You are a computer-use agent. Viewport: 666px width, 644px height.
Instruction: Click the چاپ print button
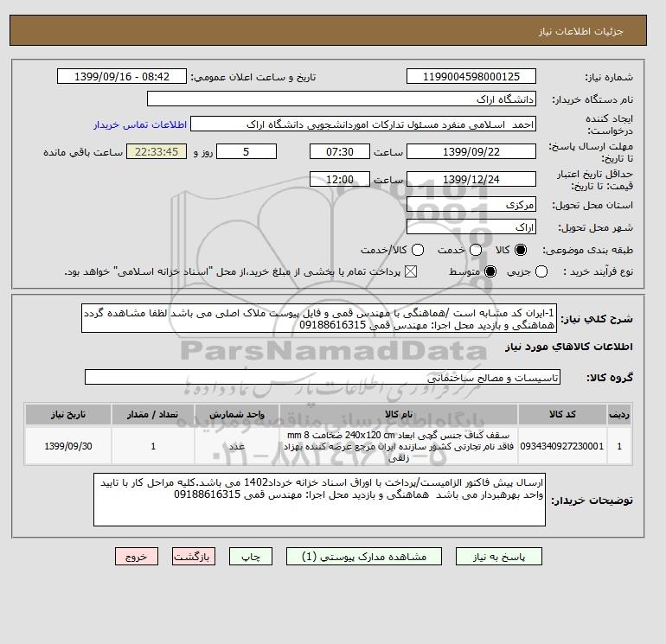click(251, 557)
